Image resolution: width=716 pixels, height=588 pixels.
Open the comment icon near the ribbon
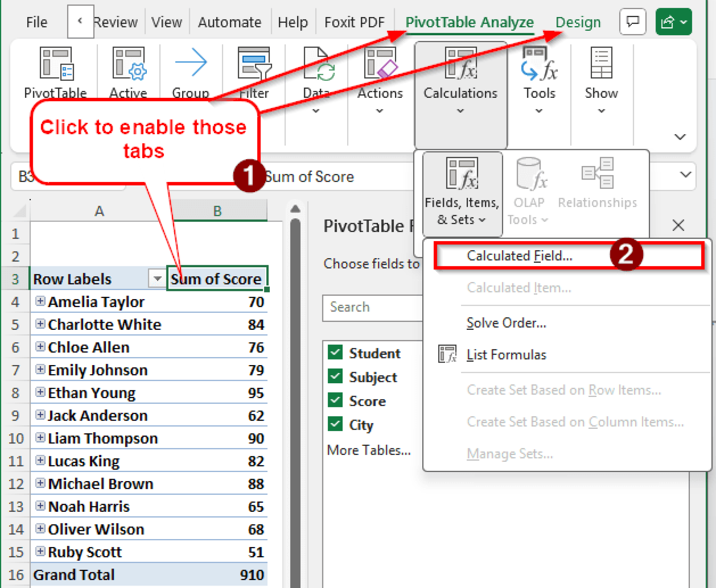633,22
